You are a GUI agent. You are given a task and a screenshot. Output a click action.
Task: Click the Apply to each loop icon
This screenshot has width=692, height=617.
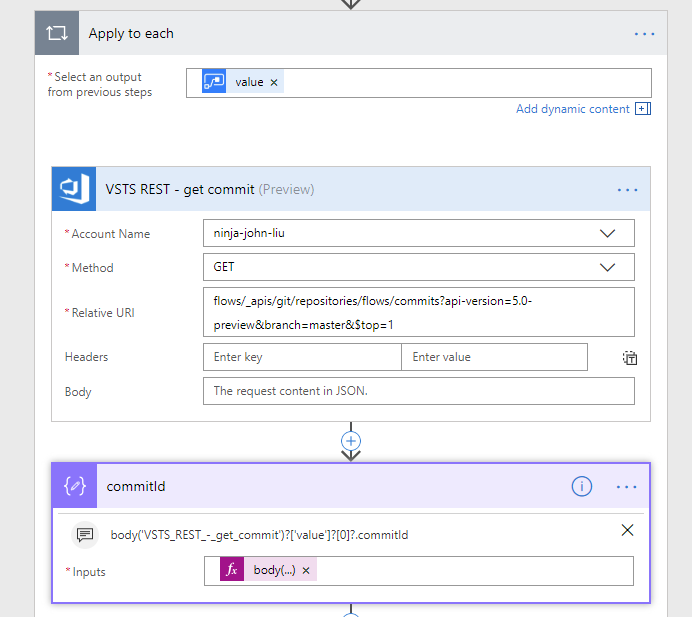coord(56,33)
